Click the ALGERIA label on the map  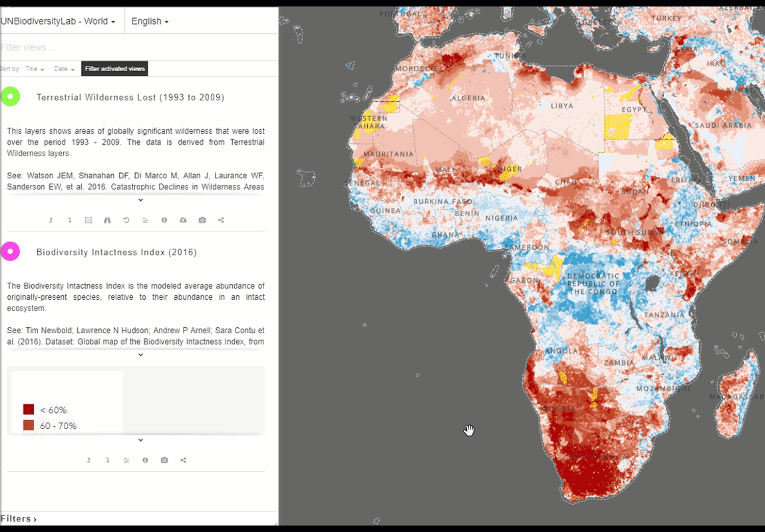[x=468, y=98]
